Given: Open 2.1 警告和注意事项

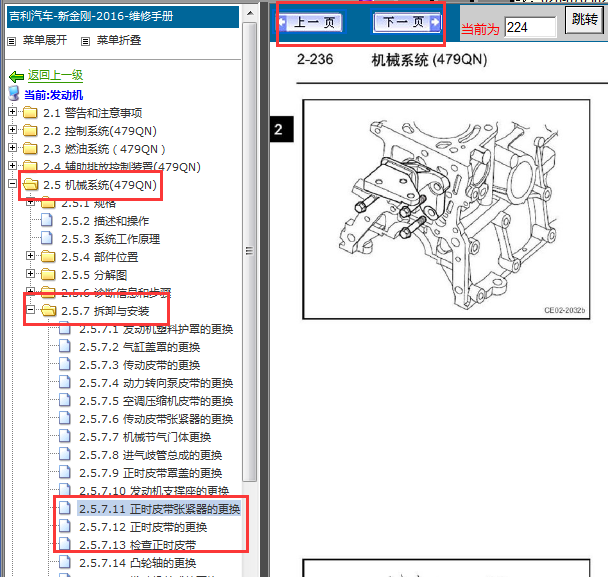Looking at the screenshot, I should pyautogui.click(x=93, y=113).
